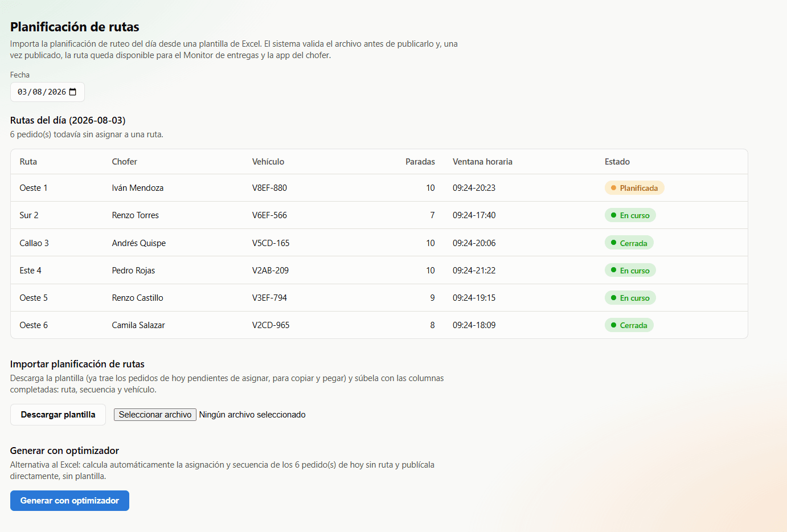Screen dimensions: 787x532
Task: Click the Sur 2 route name
Action: click(x=29, y=215)
